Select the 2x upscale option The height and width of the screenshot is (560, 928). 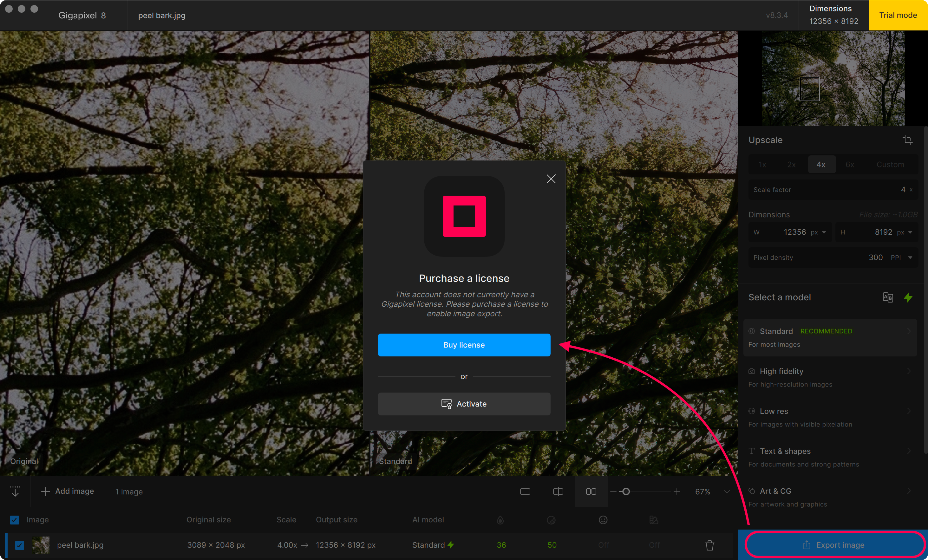791,165
